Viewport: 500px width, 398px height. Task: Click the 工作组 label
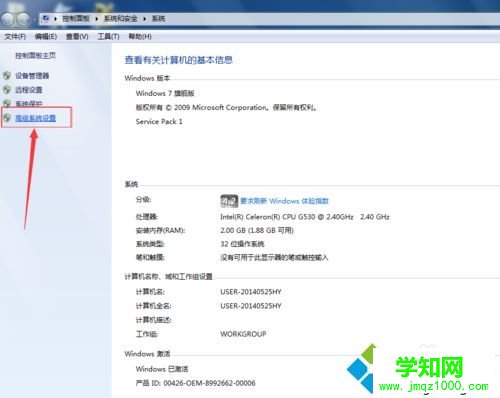[x=147, y=334]
